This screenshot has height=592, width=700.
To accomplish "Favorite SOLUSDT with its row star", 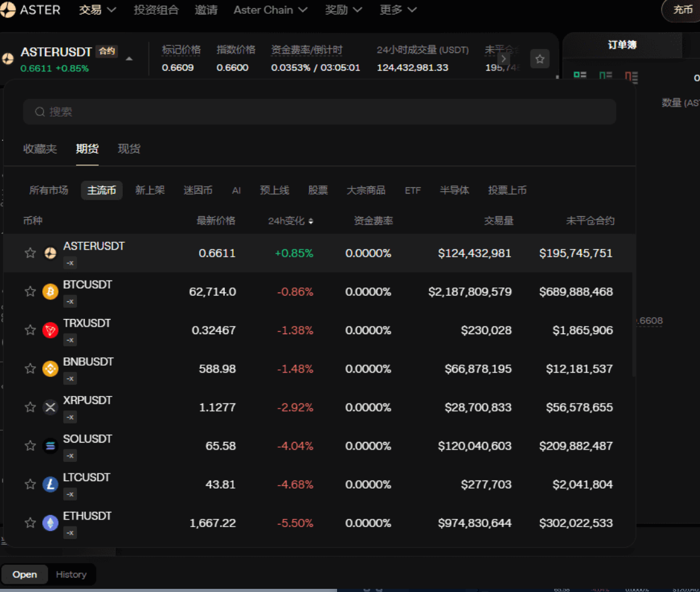I will tap(30, 446).
